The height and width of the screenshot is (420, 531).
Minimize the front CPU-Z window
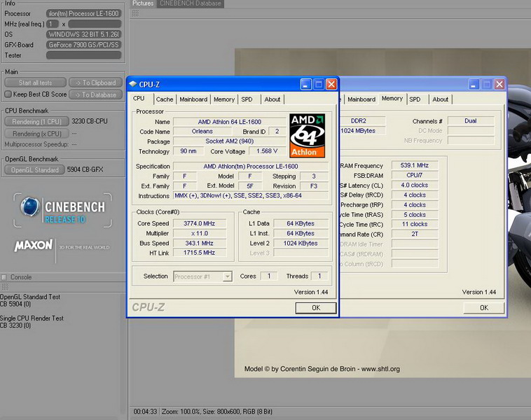coord(306,84)
